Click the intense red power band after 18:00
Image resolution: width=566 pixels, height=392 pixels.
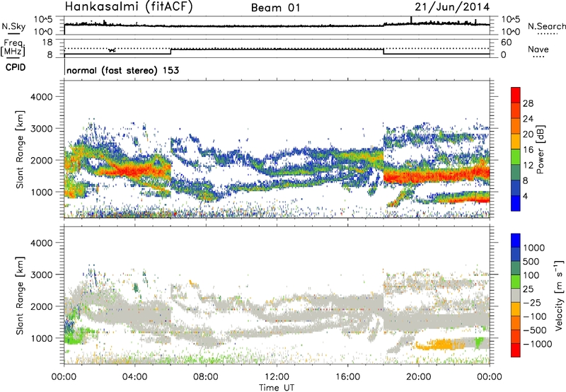437,175
